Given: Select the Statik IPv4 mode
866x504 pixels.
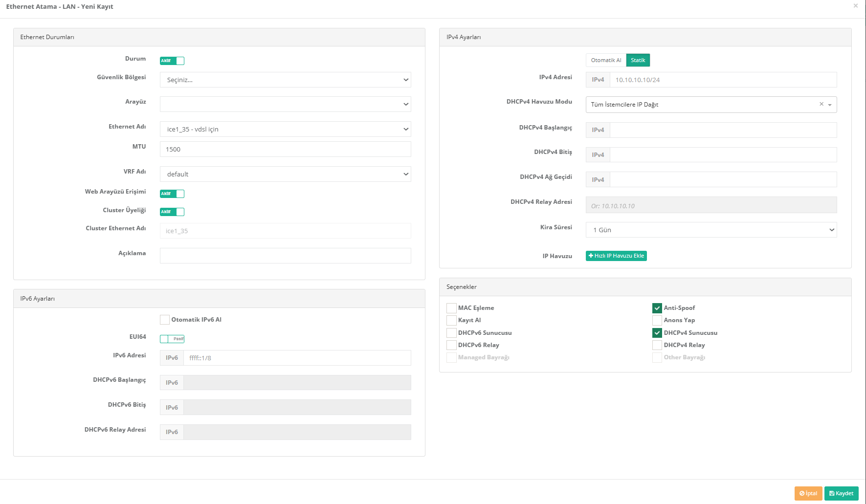Looking at the screenshot, I should coord(638,60).
